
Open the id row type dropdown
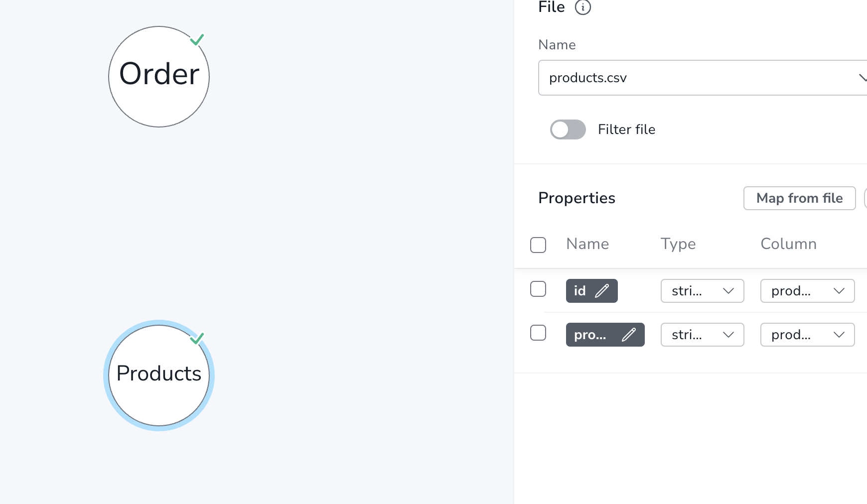[703, 291]
